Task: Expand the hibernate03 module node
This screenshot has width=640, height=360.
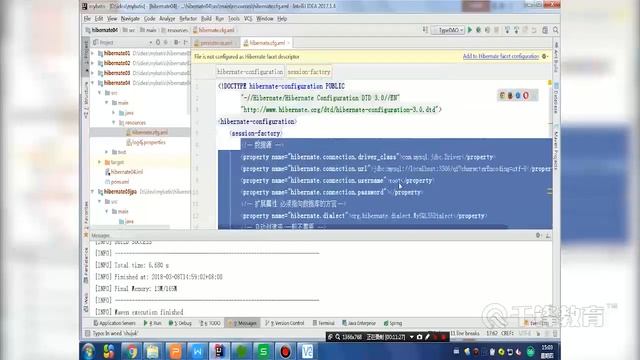Action: [x=93, y=73]
